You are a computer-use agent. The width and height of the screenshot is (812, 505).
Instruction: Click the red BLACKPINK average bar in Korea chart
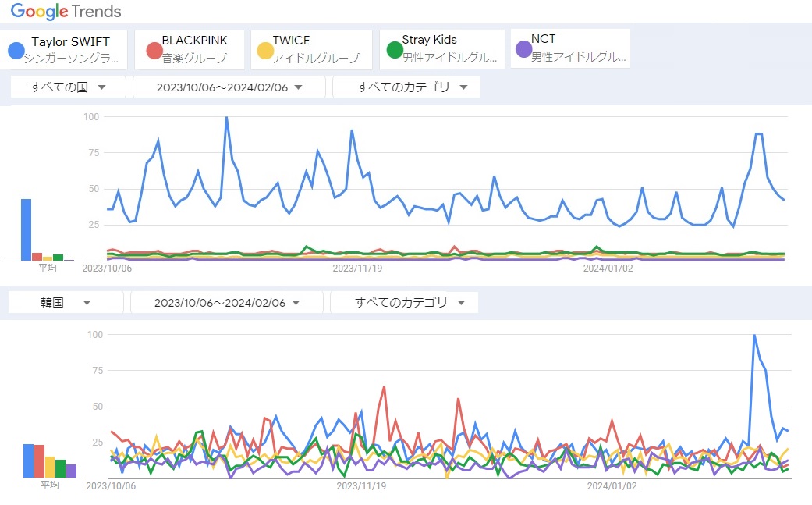pyautogui.click(x=39, y=461)
